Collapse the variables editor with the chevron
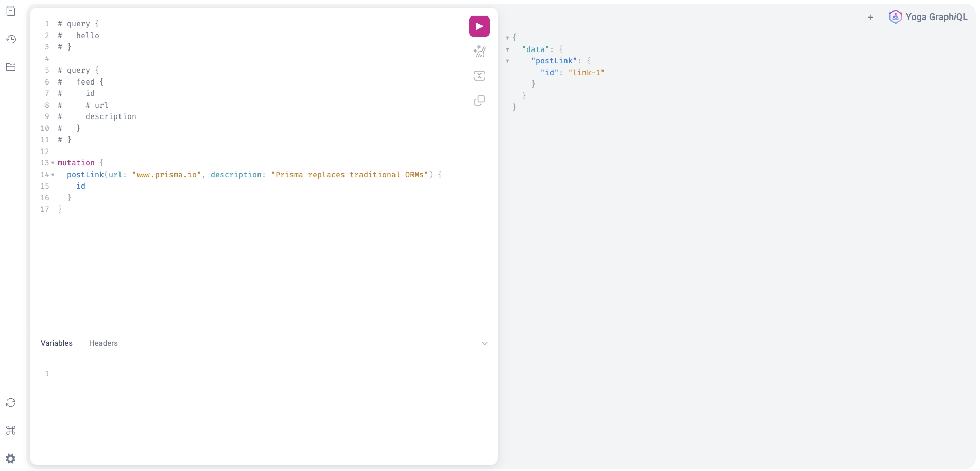Viewport: 980px width, 471px height. click(484, 344)
